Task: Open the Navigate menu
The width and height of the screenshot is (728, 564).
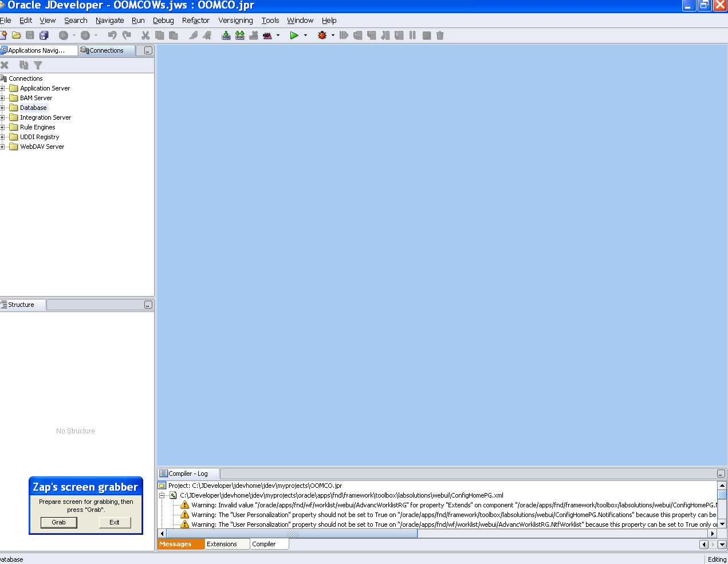Action: (x=110, y=20)
